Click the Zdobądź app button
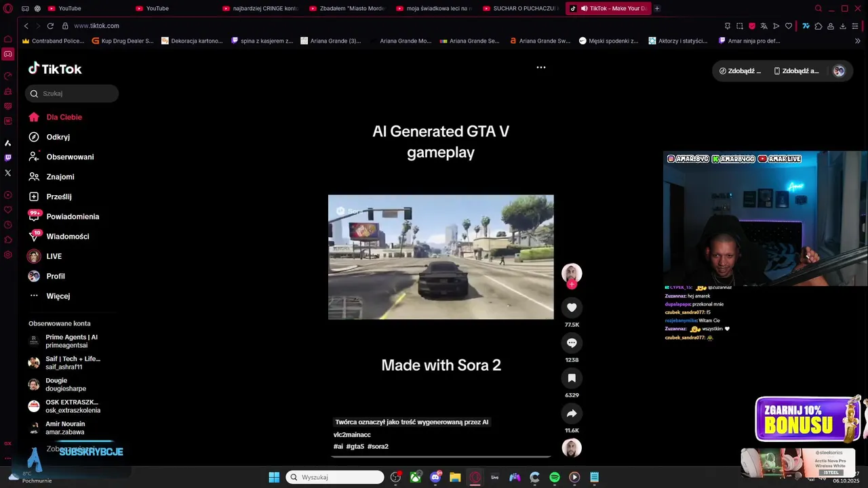Screen dimensions: 868x488 coord(796,70)
